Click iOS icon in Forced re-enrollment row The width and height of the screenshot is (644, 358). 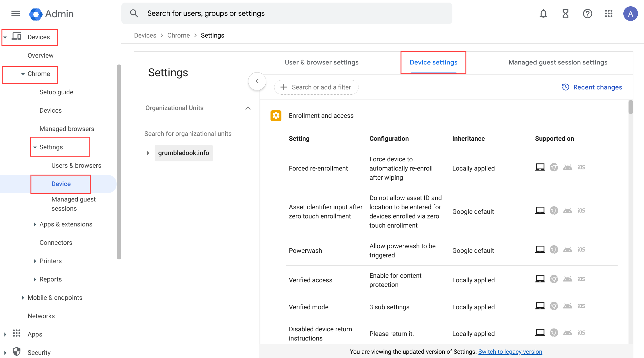pyautogui.click(x=581, y=167)
